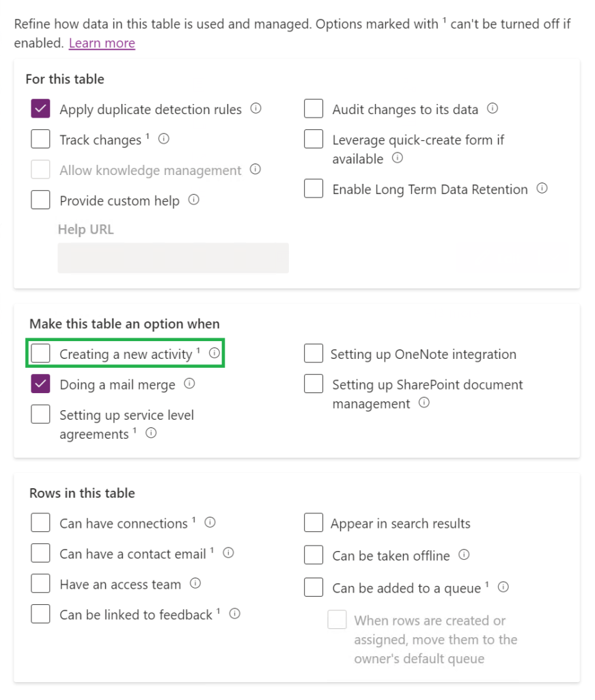Check Can have connections

(x=40, y=522)
